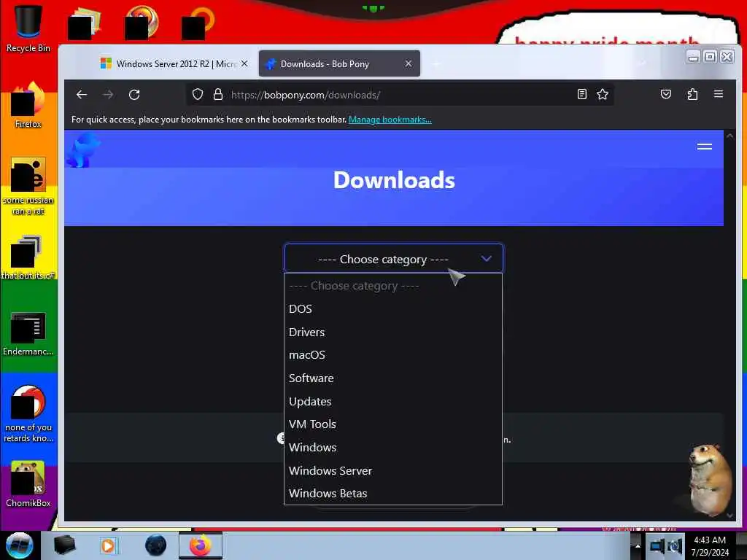Click the page scrollbar up arrow
The image size is (747, 560).
pos(729,136)
